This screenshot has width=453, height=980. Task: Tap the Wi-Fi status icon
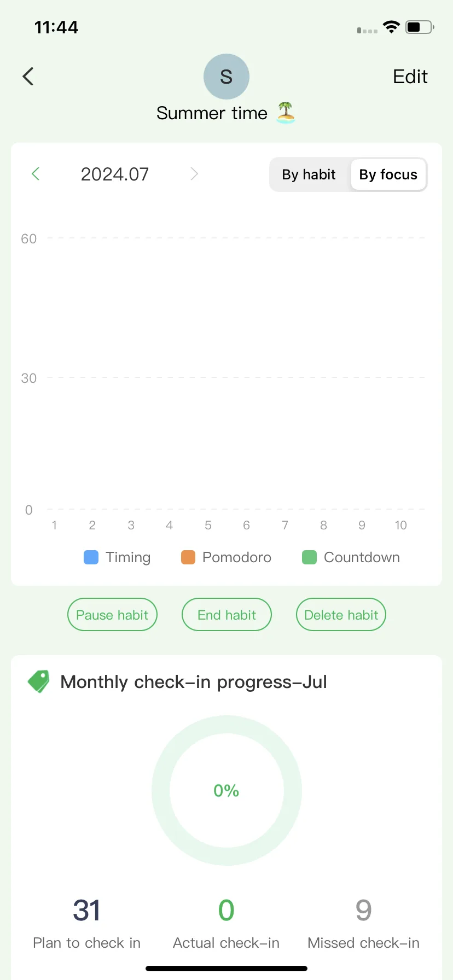click(391, 27)
